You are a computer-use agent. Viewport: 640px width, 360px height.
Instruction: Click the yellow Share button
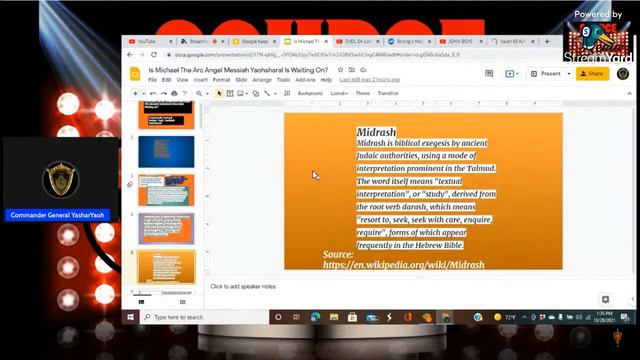(592, 74)
